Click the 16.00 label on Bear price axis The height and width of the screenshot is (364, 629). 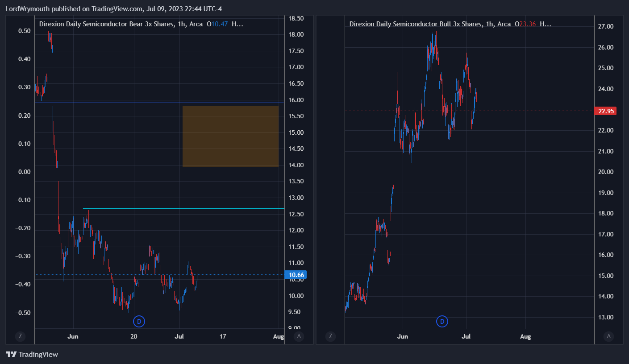pyautogui.click(x=296, y=100)
